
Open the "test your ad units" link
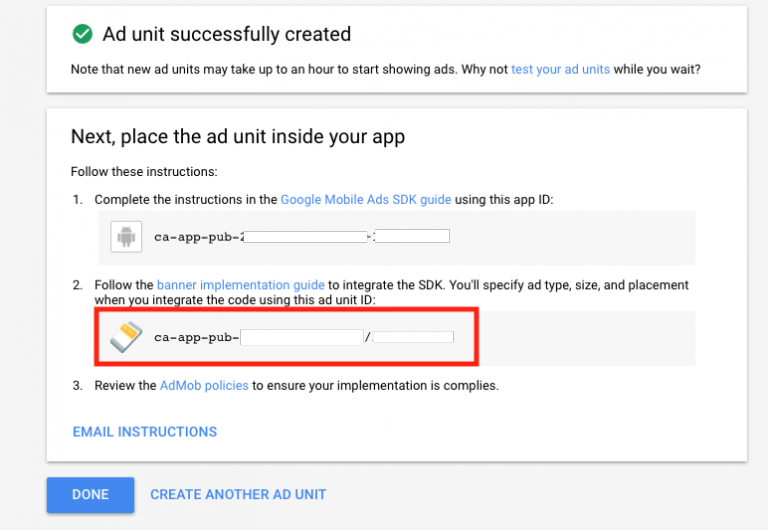click(x=560, y=69)
